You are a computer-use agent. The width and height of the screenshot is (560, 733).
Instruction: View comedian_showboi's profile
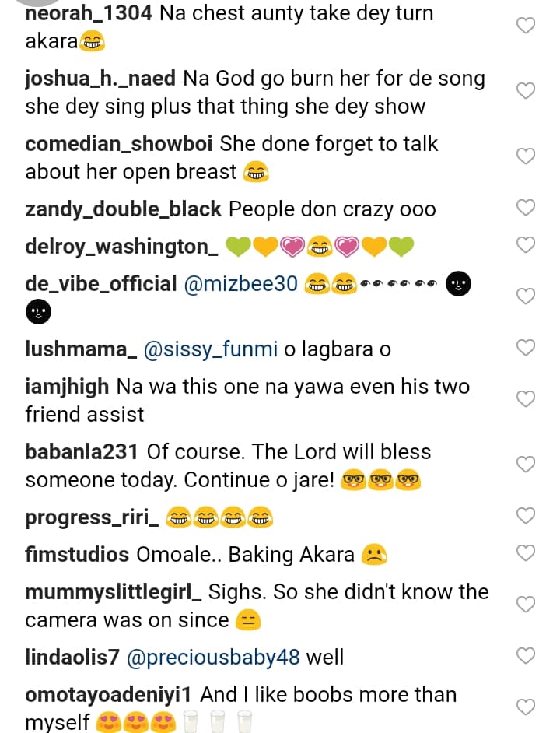tap(119, 144)
